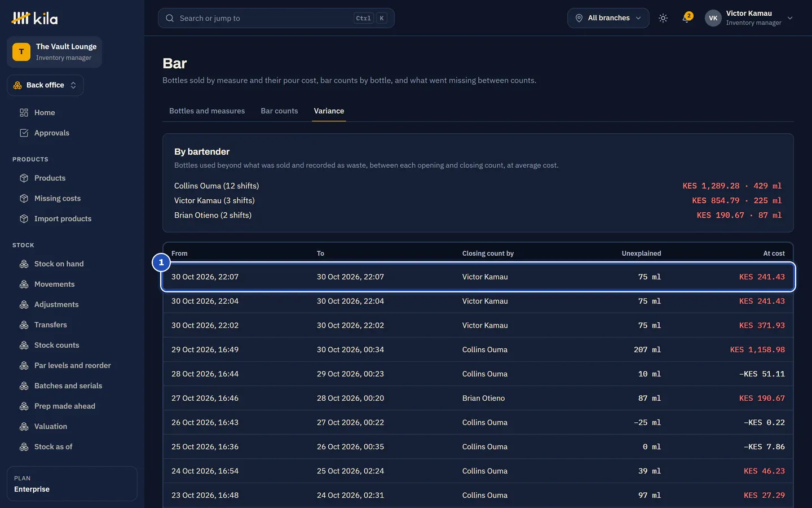
Task: Open The Vault Lounge venue card
Action: click(54, 52)
